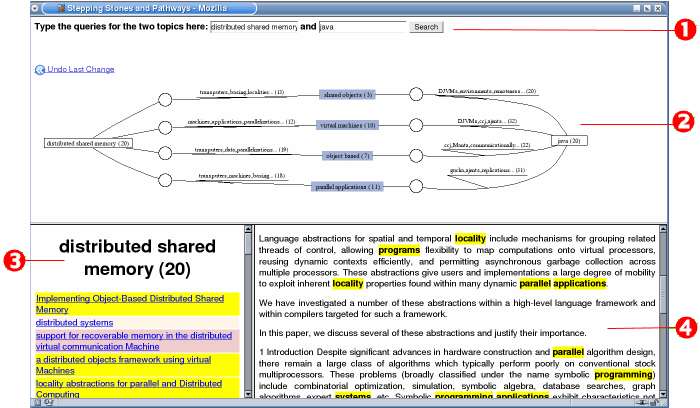Click edge label 'transputers,data,parallelizations.. (19)'
Screen dimensions: 700x408
click(241, 150)
